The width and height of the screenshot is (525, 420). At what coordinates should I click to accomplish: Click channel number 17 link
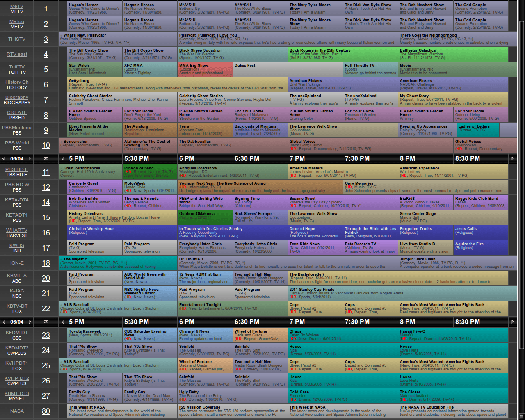[46, 248]
